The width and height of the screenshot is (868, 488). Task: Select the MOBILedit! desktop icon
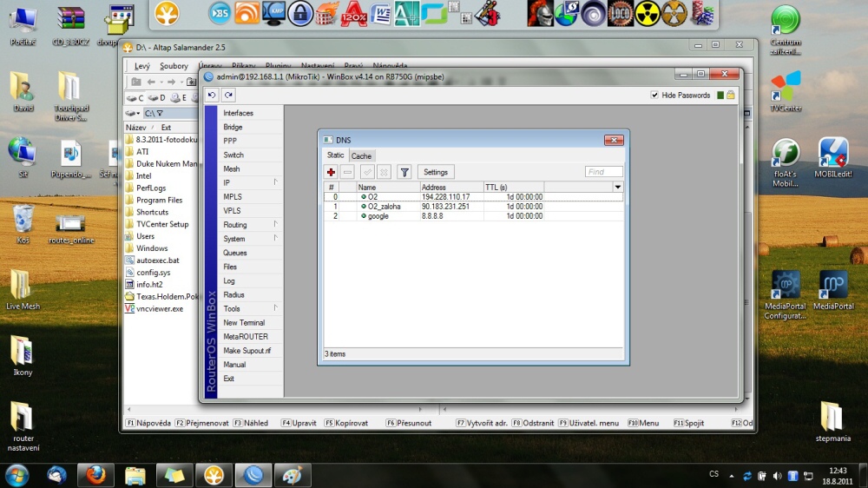[833, 158]
